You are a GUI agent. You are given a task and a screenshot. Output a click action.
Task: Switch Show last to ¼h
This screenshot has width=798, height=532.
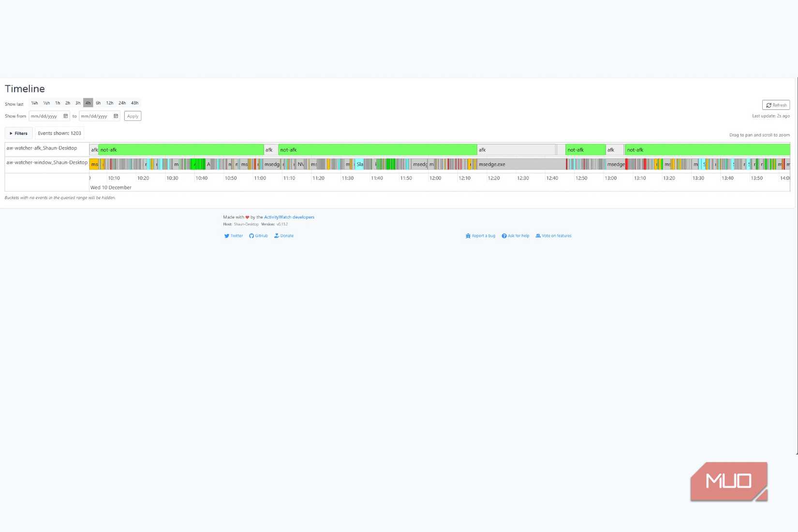(x=34, y=103)
